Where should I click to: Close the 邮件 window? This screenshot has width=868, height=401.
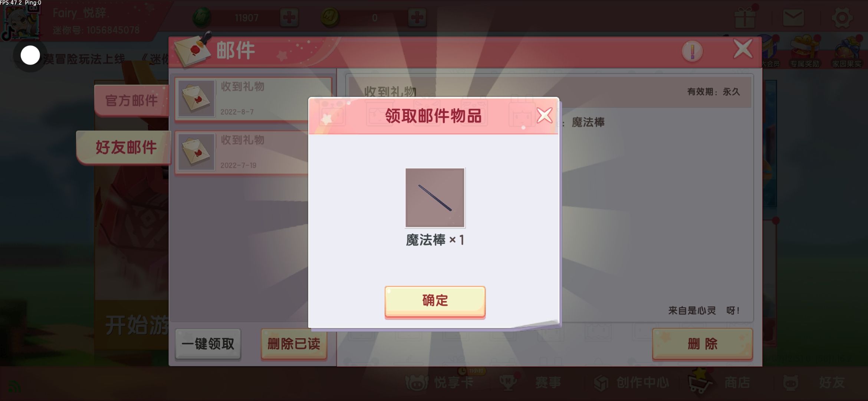pos(743,49)
